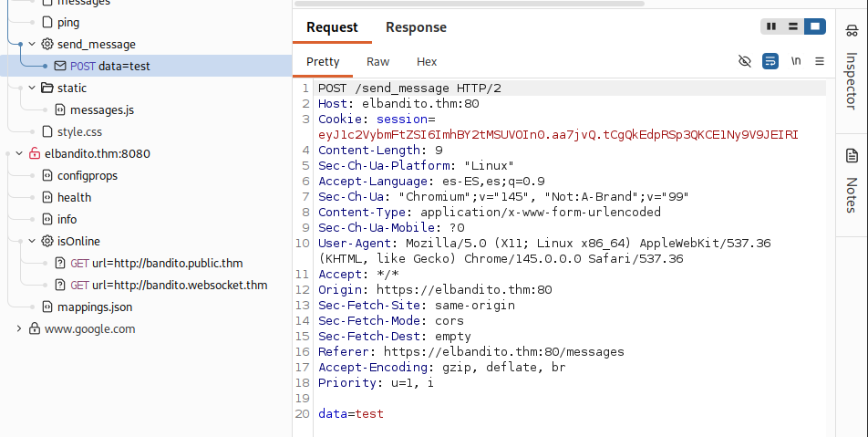Click the horizontal scrollbar above request panel
Image resolution: width=868 pixels, height=437 pixels.
470,4
